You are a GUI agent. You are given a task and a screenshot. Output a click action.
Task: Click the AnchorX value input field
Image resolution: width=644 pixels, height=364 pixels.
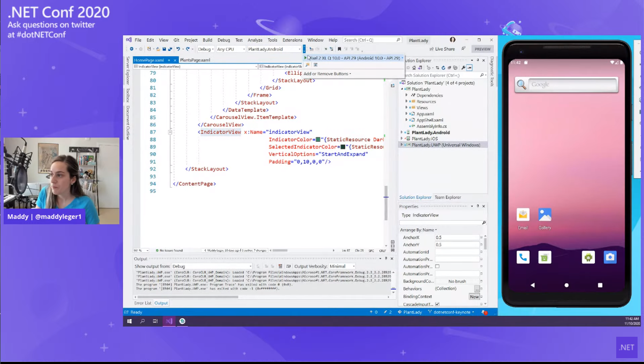(x=456, y=237)
